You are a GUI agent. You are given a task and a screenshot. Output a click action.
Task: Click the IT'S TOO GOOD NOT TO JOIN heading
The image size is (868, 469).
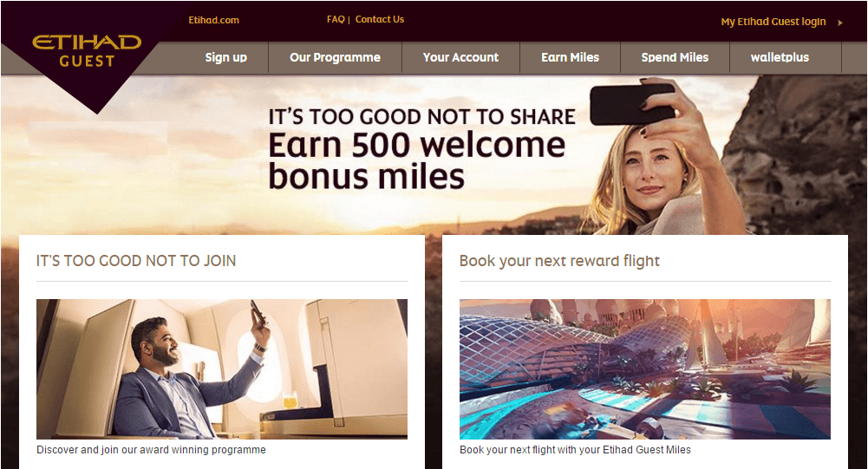[x=136, y=261]
